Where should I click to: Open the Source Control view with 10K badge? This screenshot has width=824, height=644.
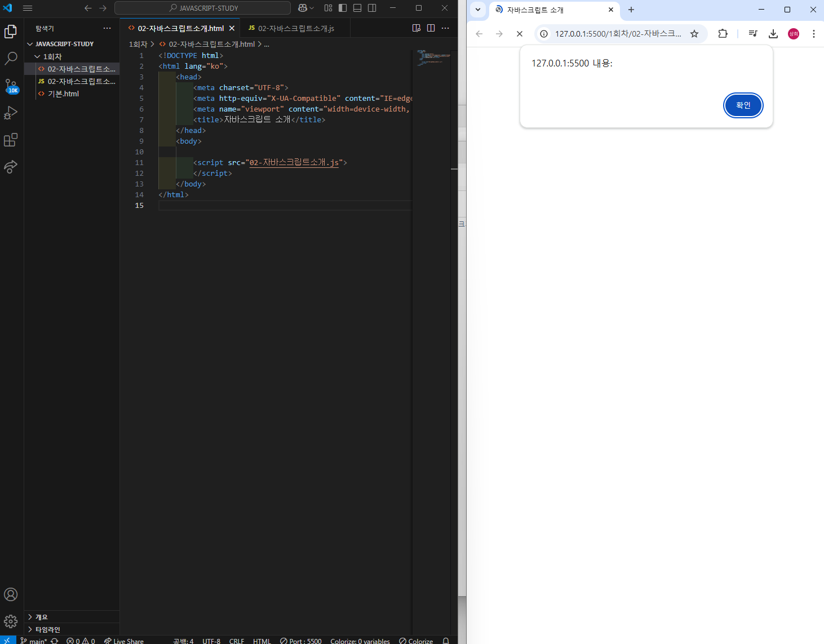click(11, 86)
